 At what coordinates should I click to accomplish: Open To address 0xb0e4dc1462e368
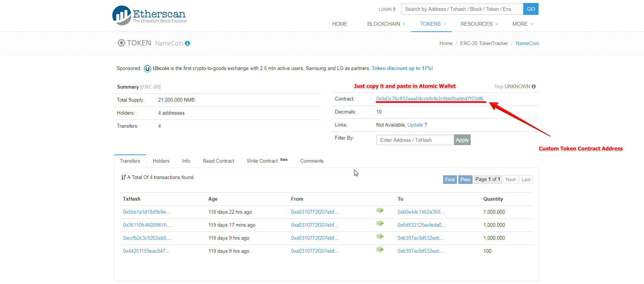click(x=421, y=212)
